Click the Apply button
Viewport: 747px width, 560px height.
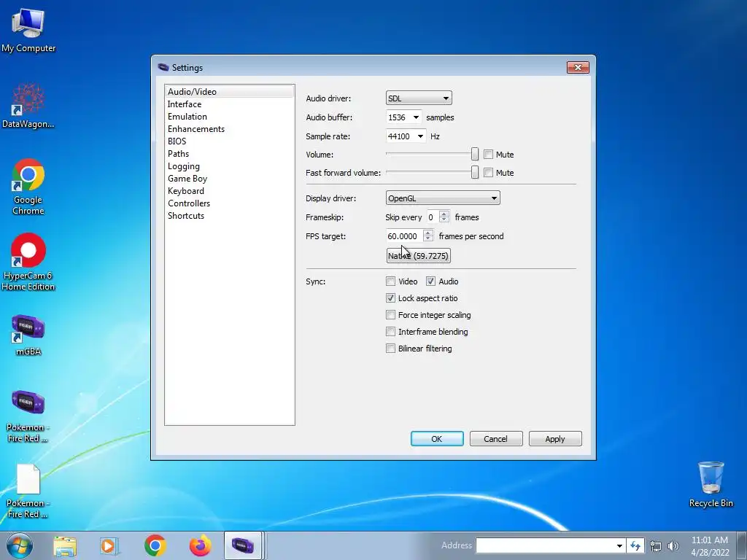click(555, 438)
